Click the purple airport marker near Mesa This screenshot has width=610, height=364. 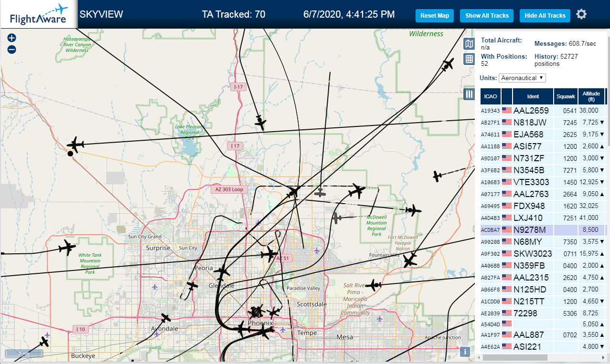380,319
